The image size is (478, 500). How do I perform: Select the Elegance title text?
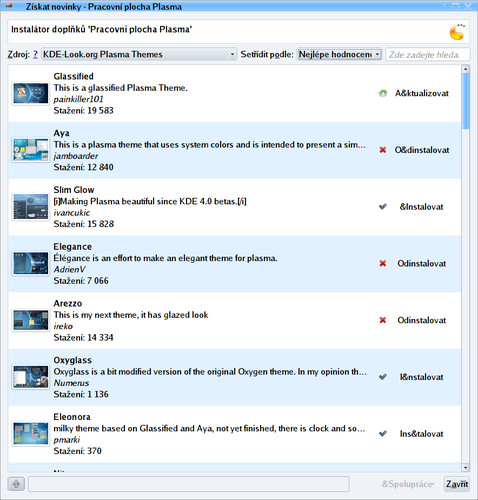[72, 247]
